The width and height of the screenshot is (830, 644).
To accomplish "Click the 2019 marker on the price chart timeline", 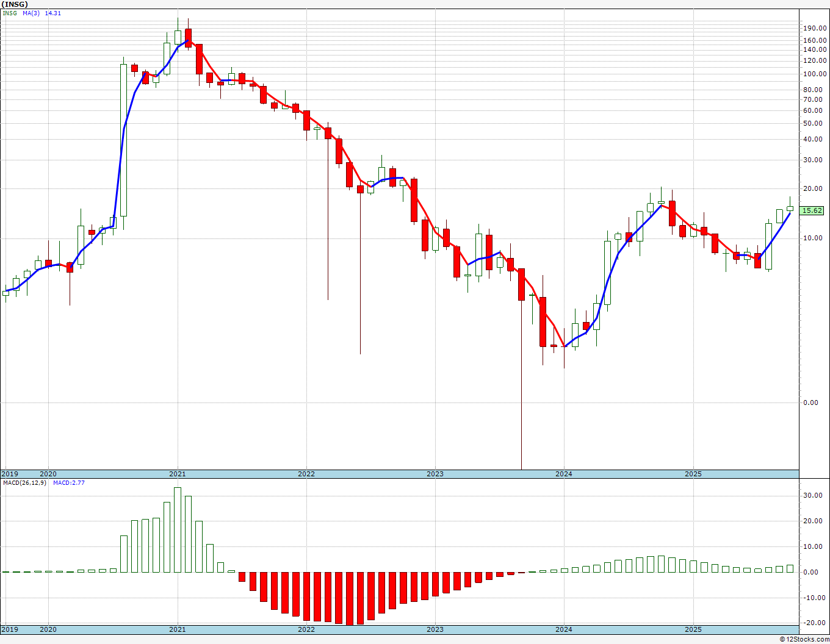I will 9,474.
